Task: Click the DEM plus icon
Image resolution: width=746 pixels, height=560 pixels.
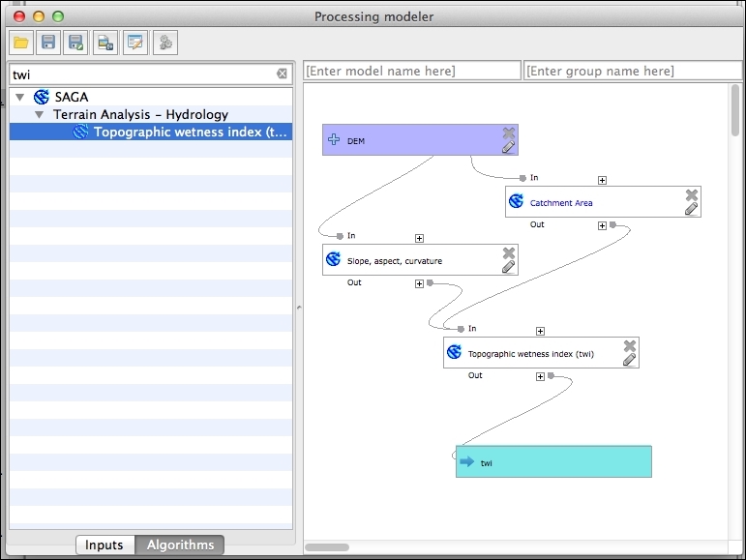Action: tap(334, 139)
